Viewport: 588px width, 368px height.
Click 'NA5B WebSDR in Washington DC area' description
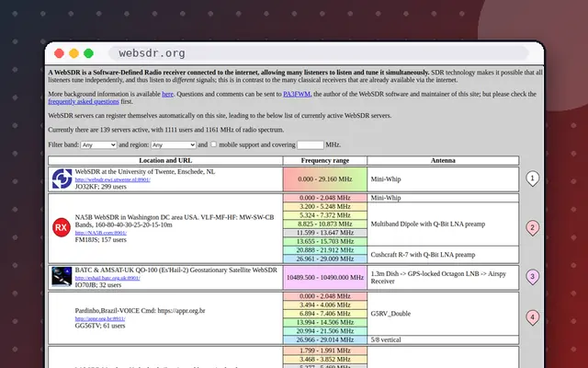point(175,221)
